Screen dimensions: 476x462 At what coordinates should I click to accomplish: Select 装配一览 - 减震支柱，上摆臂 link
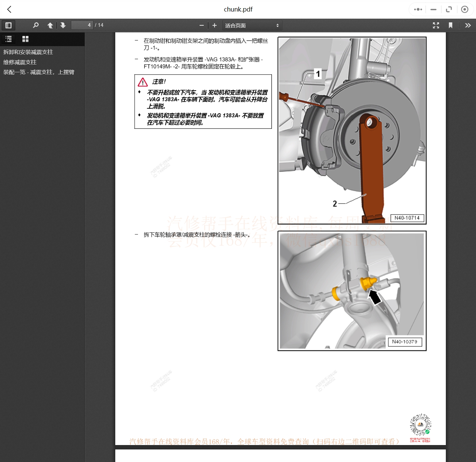point(39,72)
